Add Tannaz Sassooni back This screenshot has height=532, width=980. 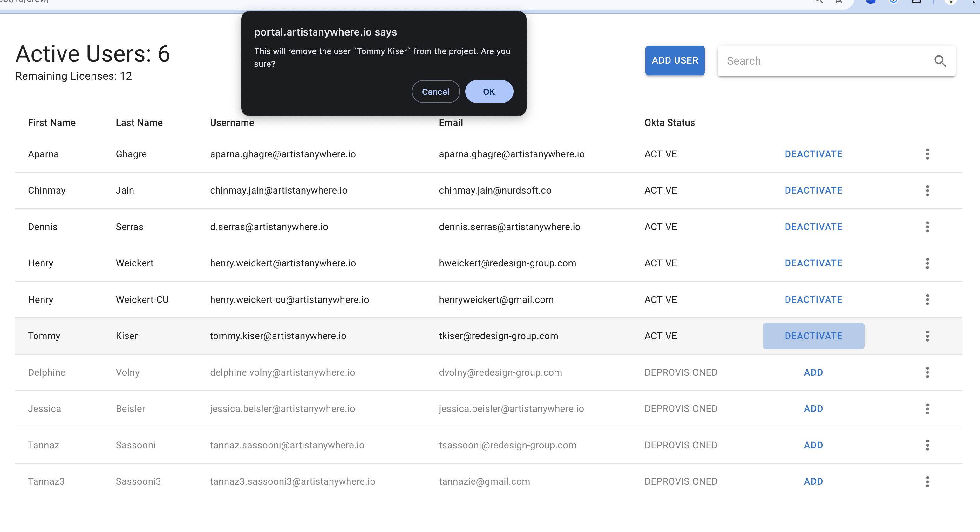[x=813, y=445]
